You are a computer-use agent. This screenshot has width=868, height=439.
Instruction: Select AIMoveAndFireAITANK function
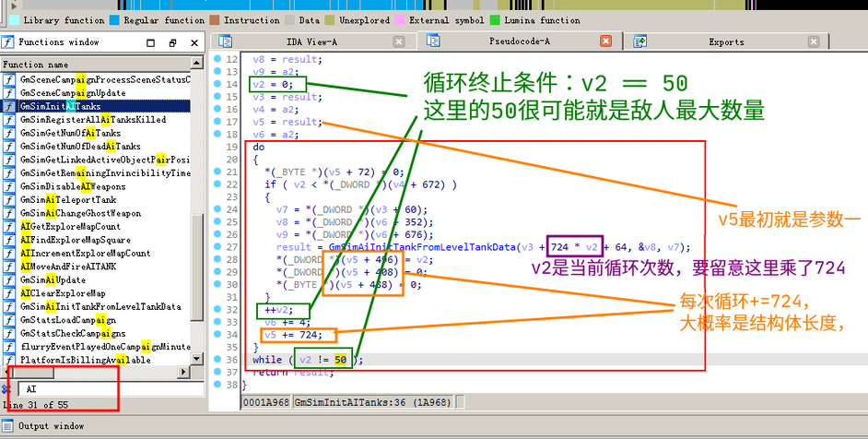tap(68, 266)
